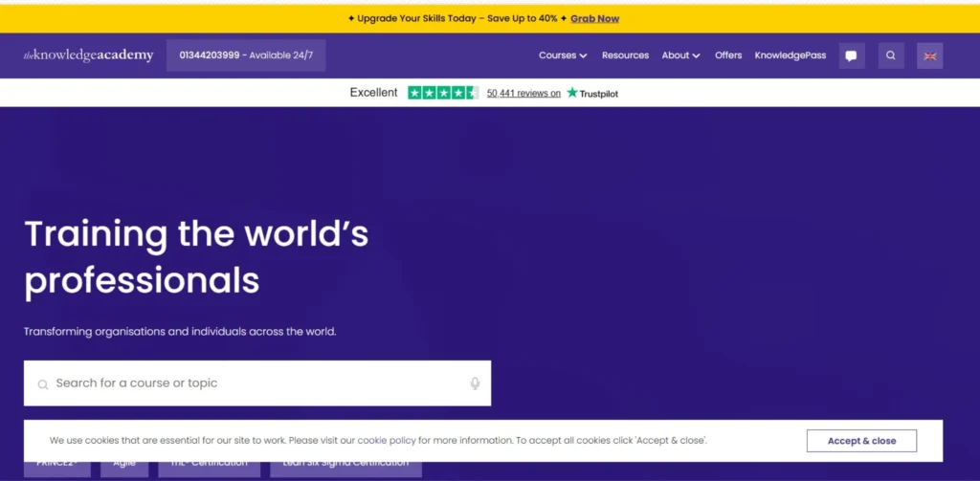The image size is (980, 481).
Task: Click the cookie policy link
Action: 387,441
